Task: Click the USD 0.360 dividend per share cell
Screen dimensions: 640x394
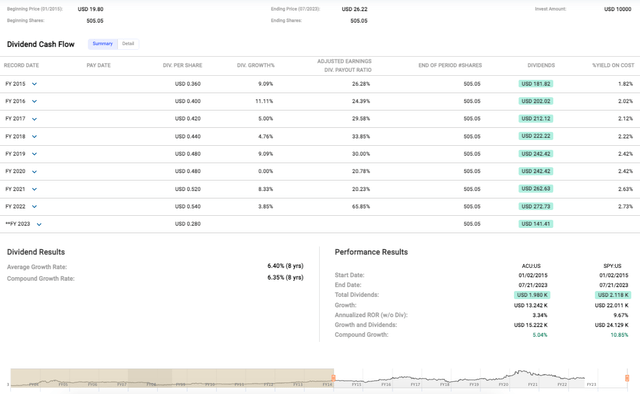Action: pos(188,84)
